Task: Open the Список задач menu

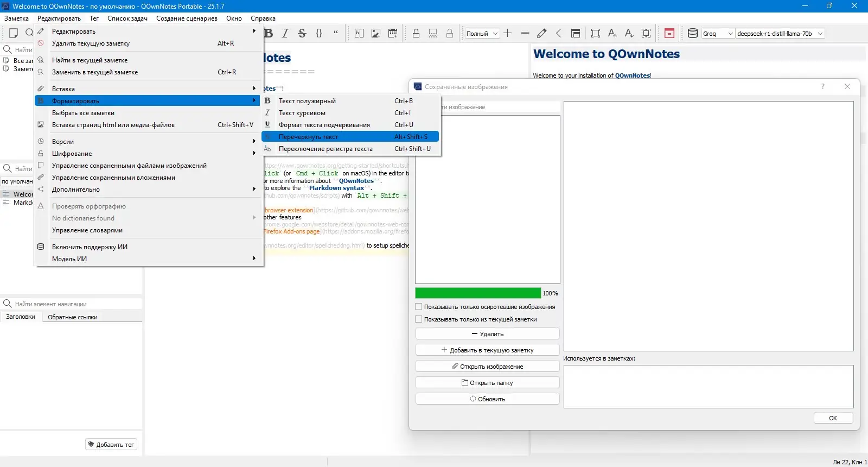Action: [127, 18]
